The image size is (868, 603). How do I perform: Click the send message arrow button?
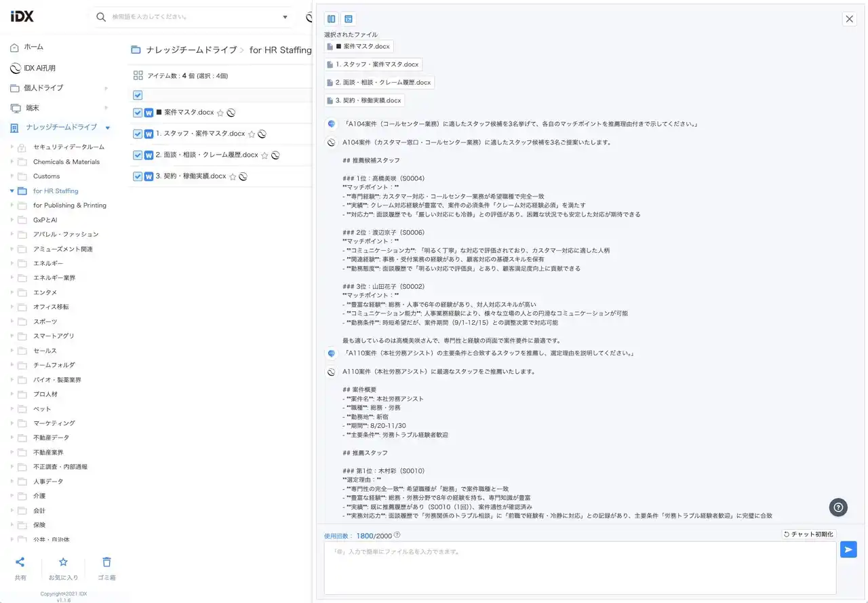848,549
